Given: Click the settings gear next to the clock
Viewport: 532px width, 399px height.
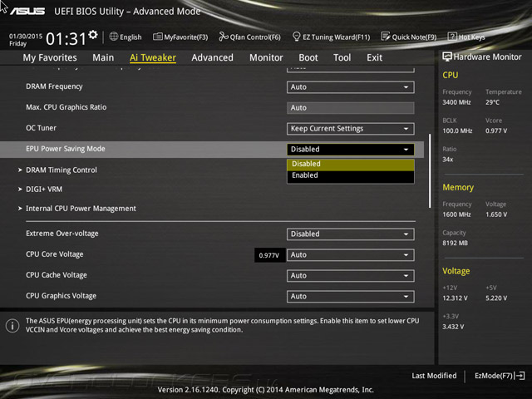Looking at the screenshot, I should pyautogui.click(x=92, y=35).
